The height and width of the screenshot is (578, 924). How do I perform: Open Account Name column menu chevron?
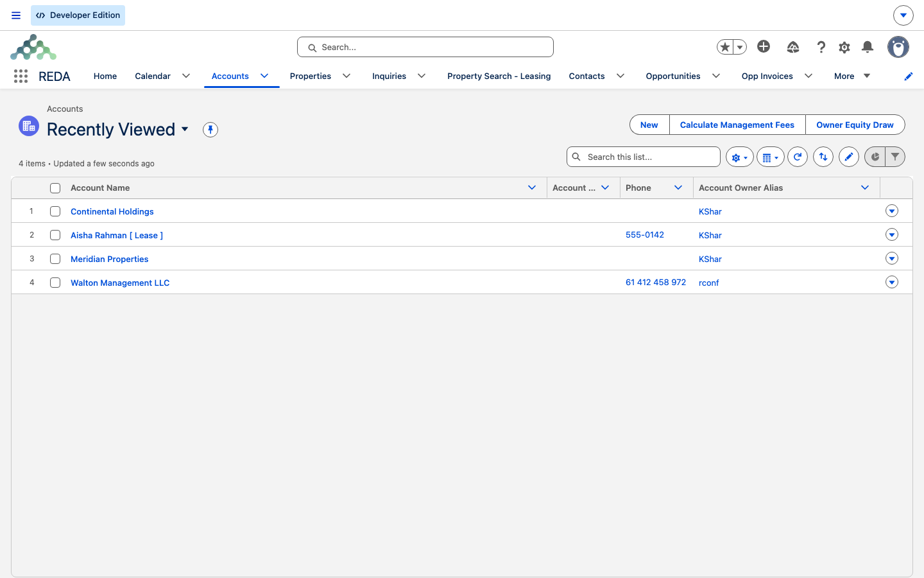532,188
